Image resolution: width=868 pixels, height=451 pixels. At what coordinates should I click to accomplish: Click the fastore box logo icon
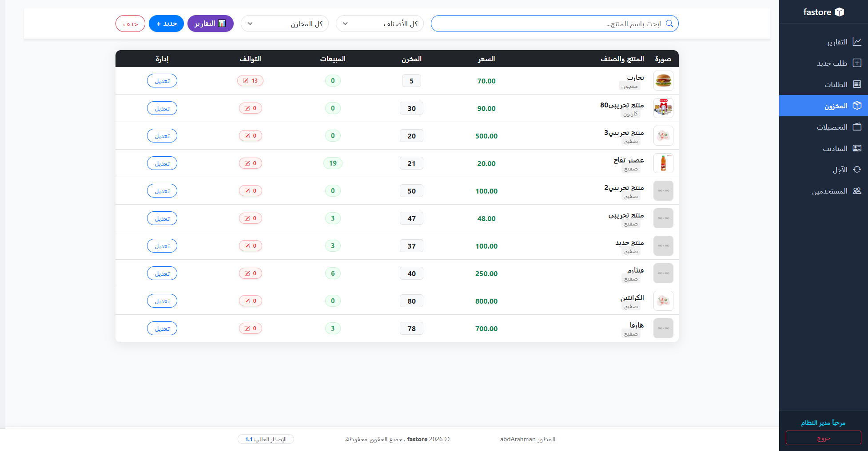coord(839,12)
